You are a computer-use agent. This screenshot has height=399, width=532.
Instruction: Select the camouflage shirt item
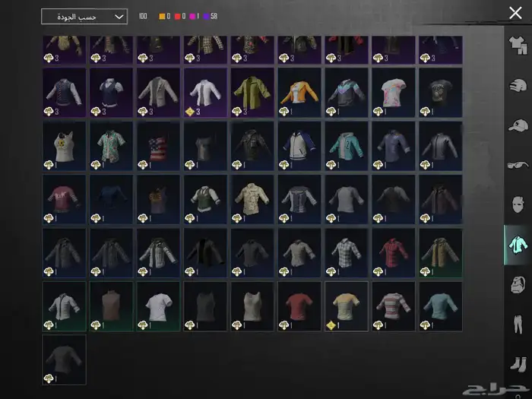(x=252, y=198)
